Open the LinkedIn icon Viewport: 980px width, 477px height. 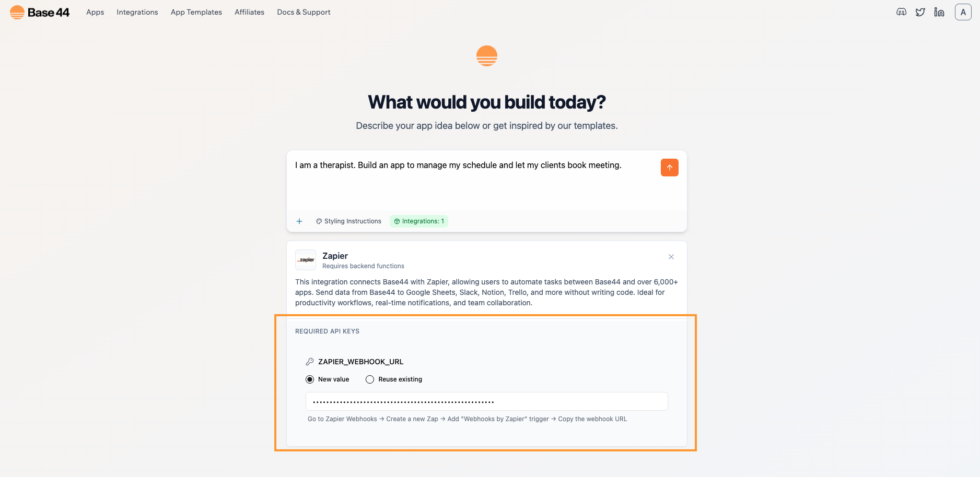[939, 11]
